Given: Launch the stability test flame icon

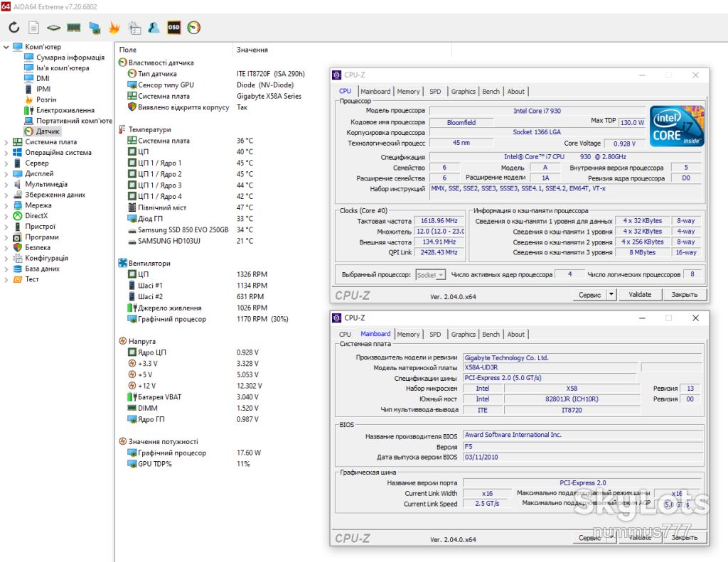Looking at the screenshot, I should click(x=114, y=28).
